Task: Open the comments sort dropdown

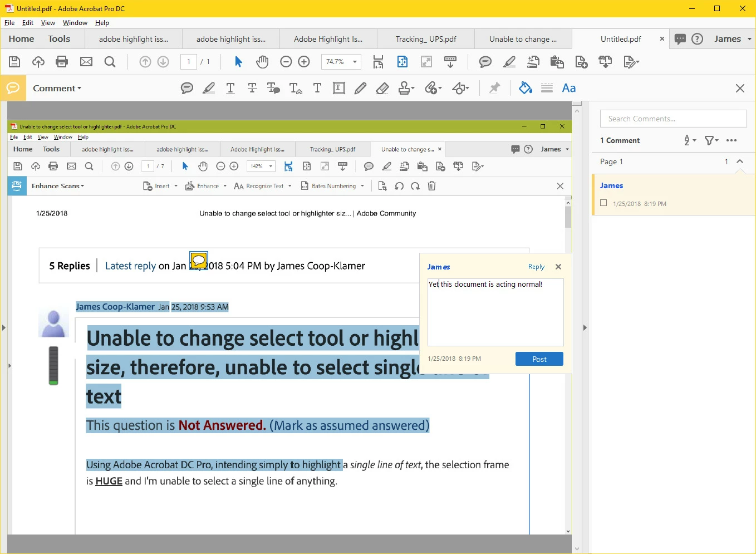Action: 690,140
